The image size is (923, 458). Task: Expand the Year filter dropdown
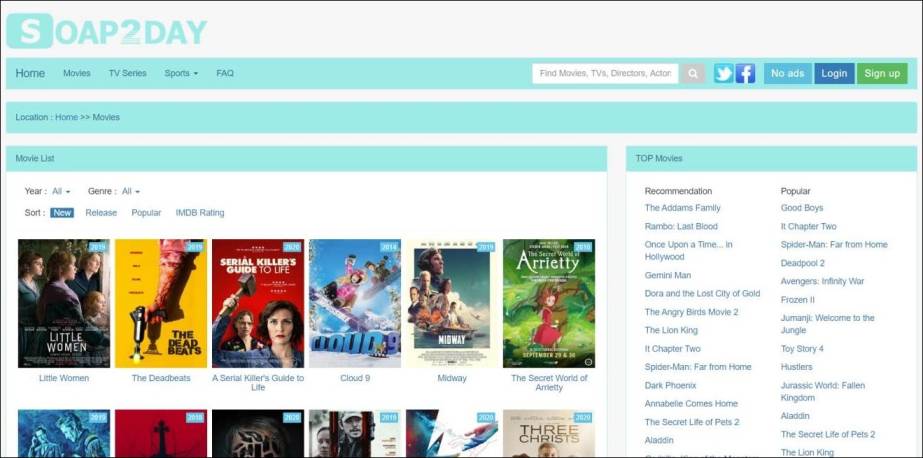click(x=61, y=191)
